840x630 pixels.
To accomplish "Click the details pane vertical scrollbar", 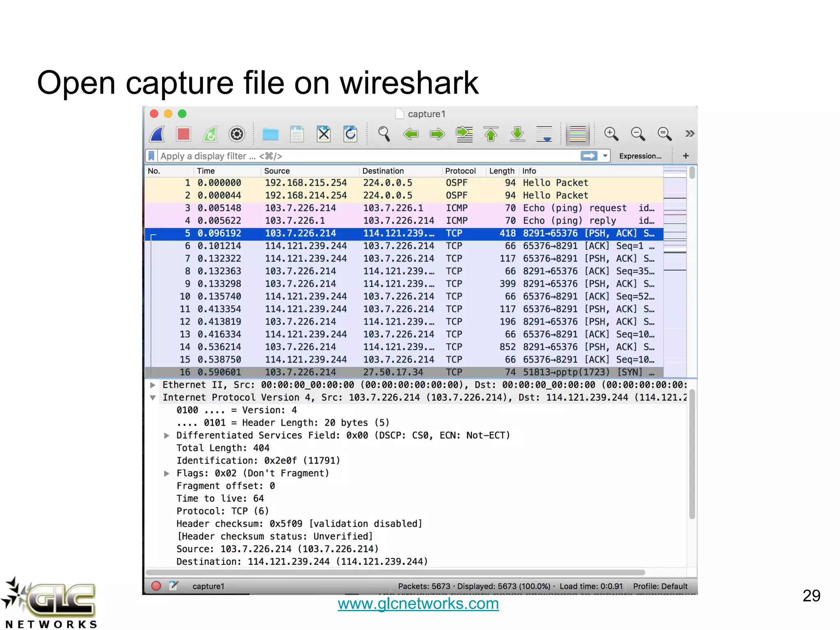I will pos(692,454).
